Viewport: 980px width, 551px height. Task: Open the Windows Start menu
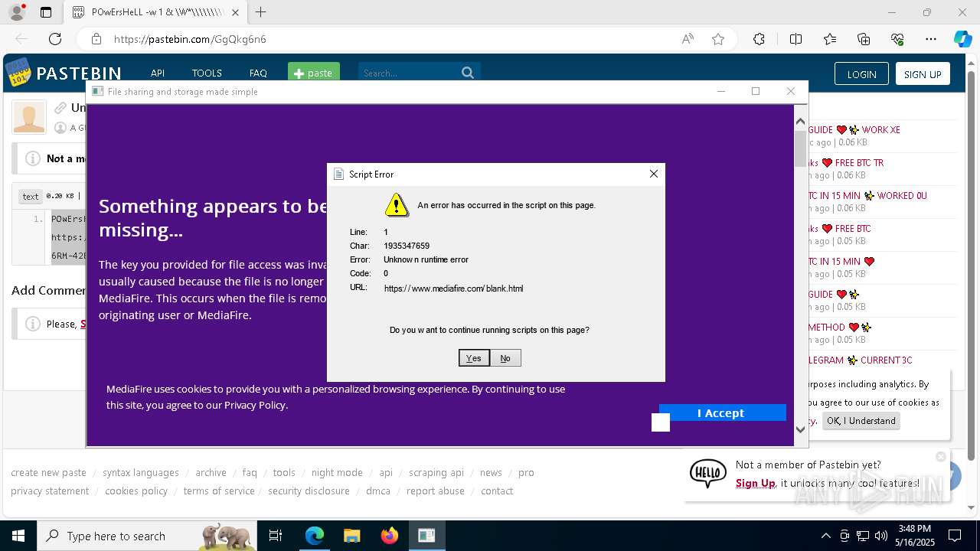[18, 536]
